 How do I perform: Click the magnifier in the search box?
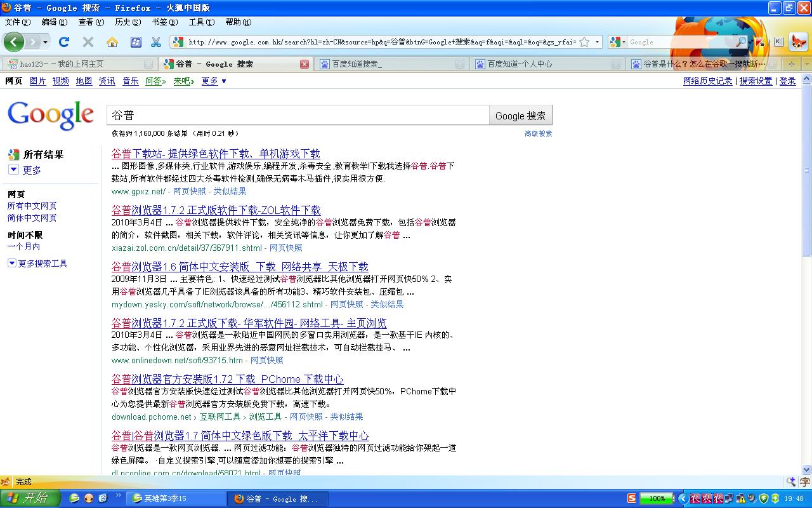741,42
